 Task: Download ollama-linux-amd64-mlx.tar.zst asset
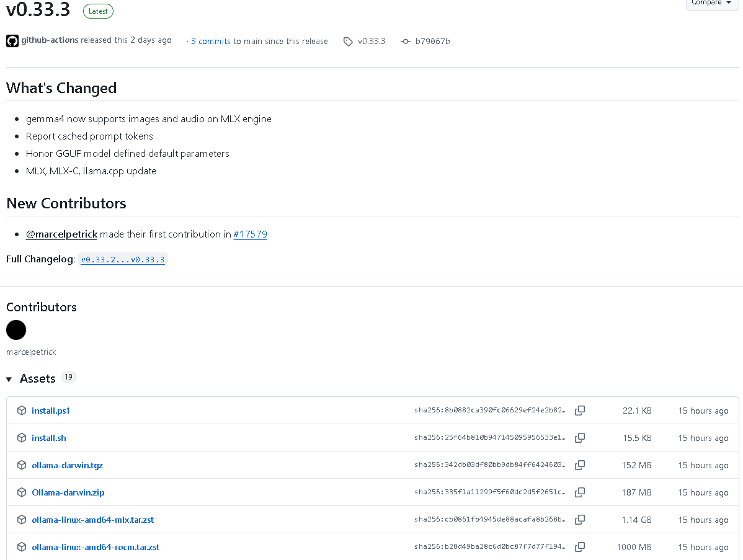click(93, 520)
